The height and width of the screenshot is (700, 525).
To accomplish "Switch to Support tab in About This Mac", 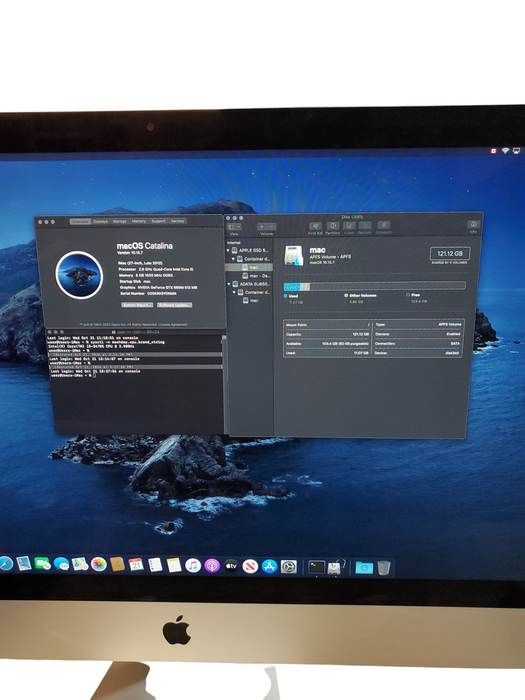I will 158,221.
